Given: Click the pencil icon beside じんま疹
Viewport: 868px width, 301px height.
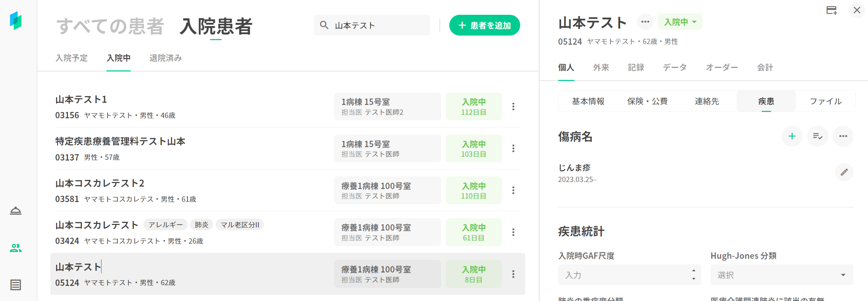Looking at the screenshot, I should point(844,172).
